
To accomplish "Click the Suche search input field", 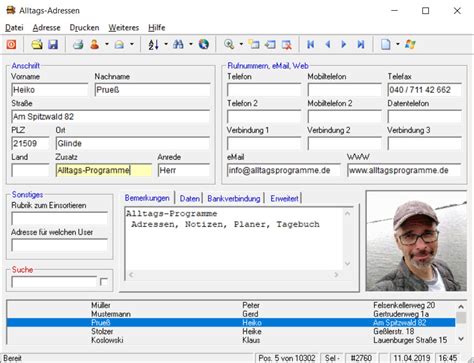I will [x=54, y=282].
